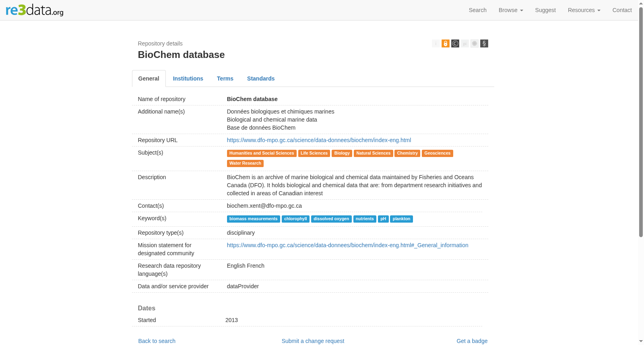Open the Contact page
Viewport: 644px width, 345px height.
[x=622, y=10]
